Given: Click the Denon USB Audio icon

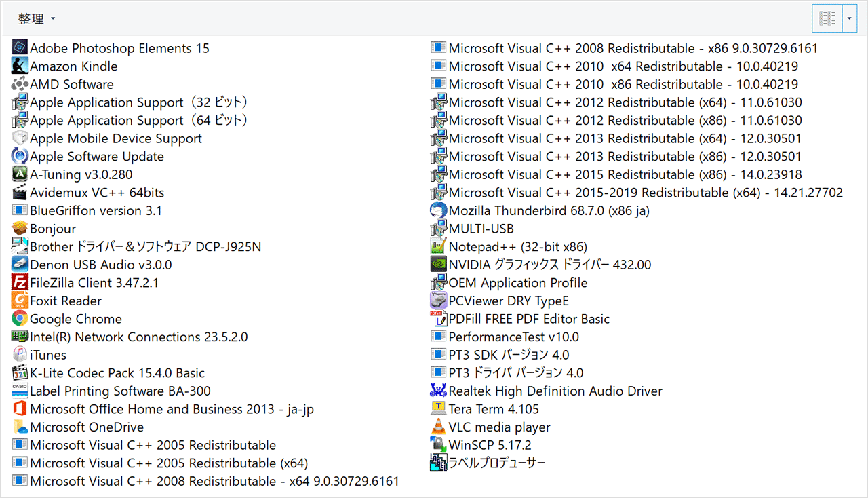Looking at the screenshot, I should click(20, 265).
